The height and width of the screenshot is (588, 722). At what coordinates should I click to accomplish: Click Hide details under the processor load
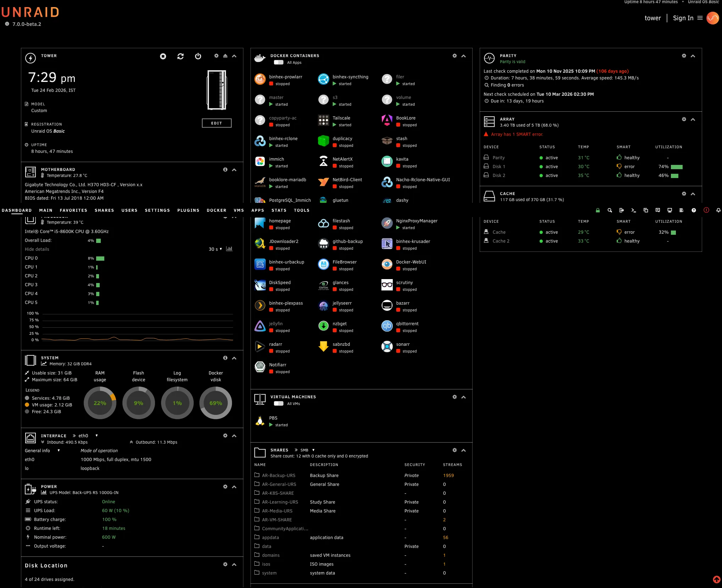37,249
